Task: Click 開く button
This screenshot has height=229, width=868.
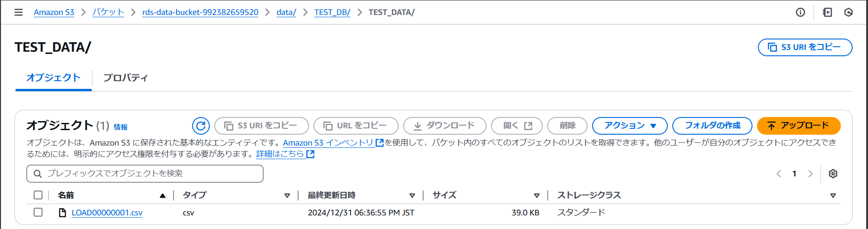Action: click(516, 126)
